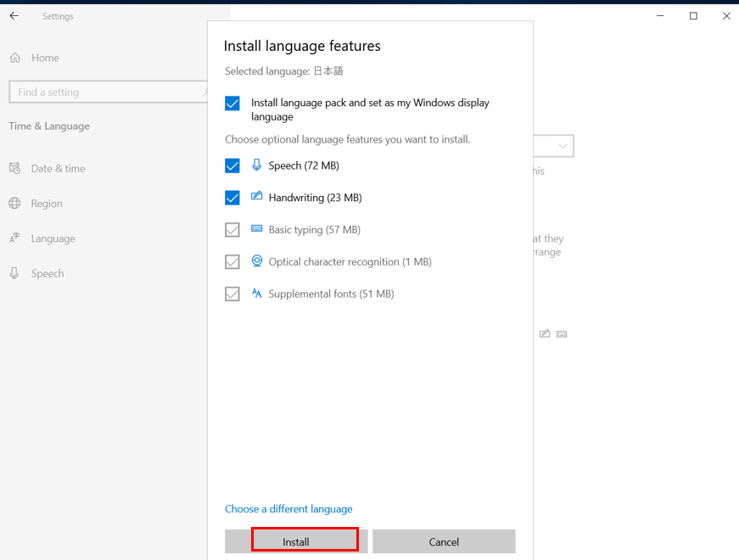
Task: Go back using the Settings back arrow
Action: point(14,16)
